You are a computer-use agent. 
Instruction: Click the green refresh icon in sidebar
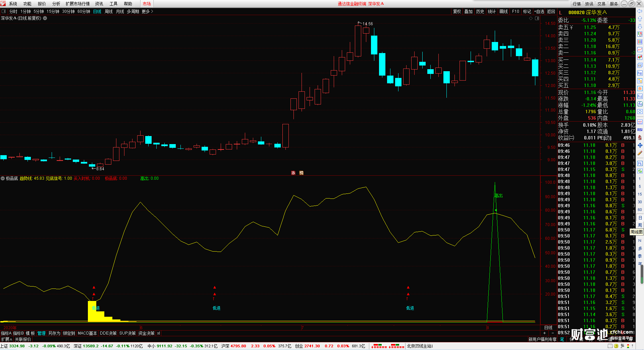pos(640,171)
